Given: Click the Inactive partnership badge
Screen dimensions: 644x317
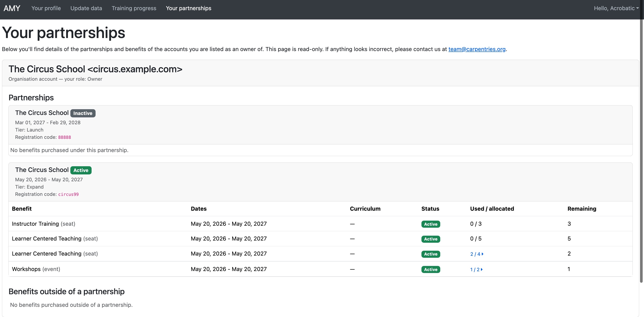Looking at the screenshot, I should coord(83,113).
